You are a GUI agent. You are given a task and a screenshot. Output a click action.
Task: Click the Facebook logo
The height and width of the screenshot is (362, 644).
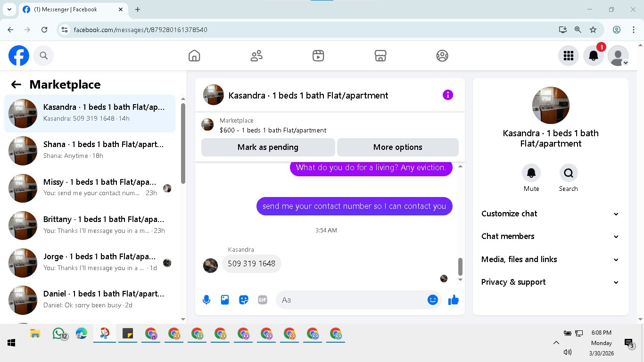click(x=19, y=56)
